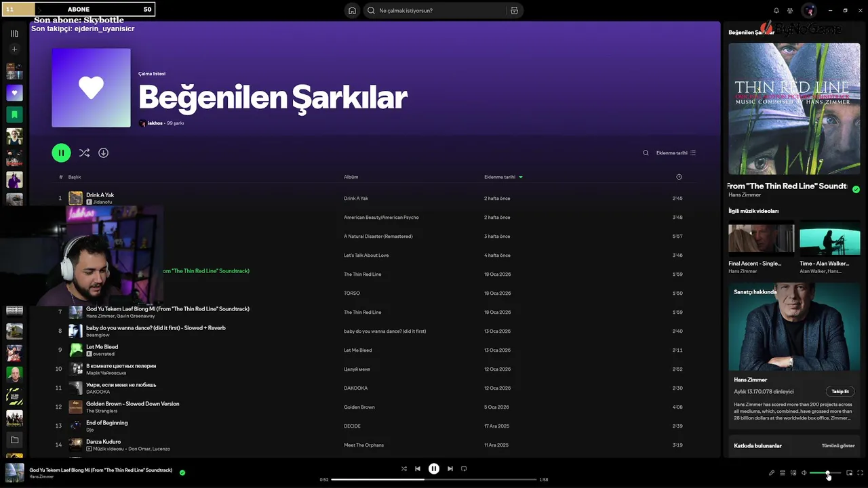Open DECIDE album link

pos(352,426)
